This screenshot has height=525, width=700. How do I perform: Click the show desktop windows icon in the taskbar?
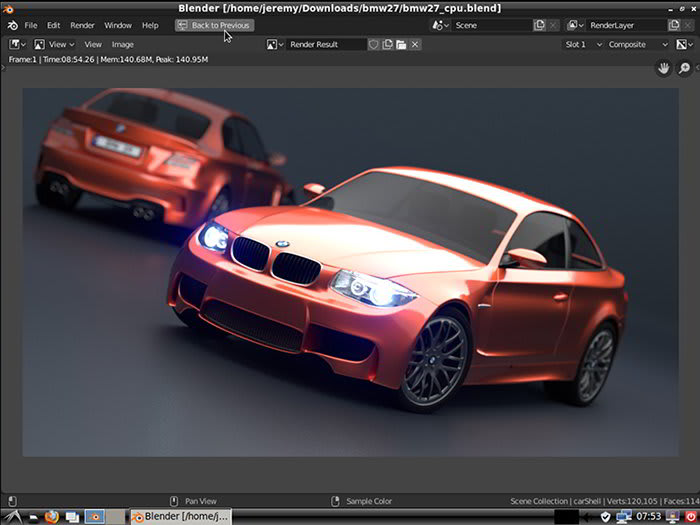coord(72,517)
